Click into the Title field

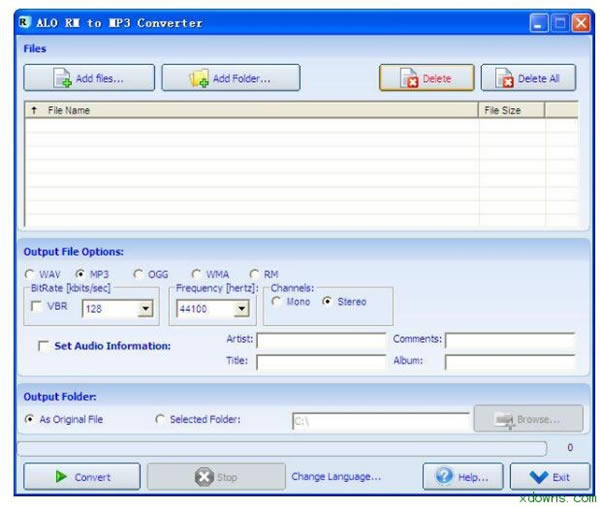coord(321,362)
